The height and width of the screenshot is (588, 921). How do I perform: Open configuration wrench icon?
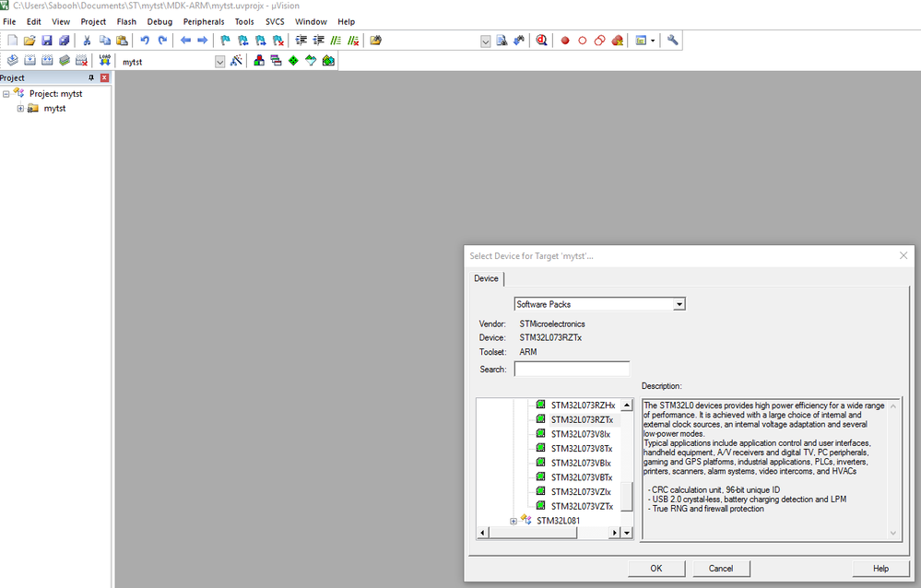tap(672, 41)
